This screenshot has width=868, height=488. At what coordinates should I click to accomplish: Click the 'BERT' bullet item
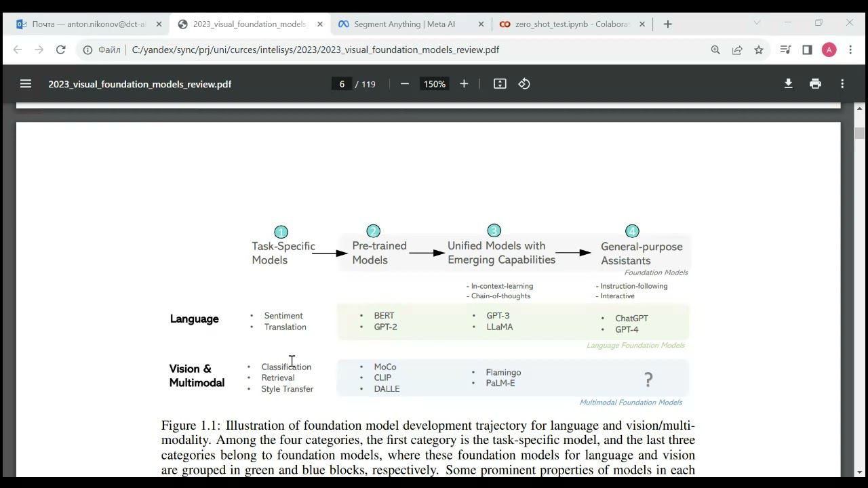384,316
